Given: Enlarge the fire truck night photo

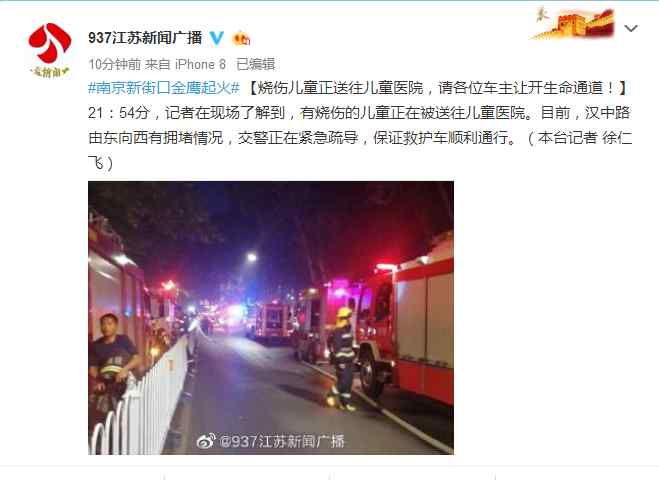Looking at the screenshot, I should (x=271, y=318).
